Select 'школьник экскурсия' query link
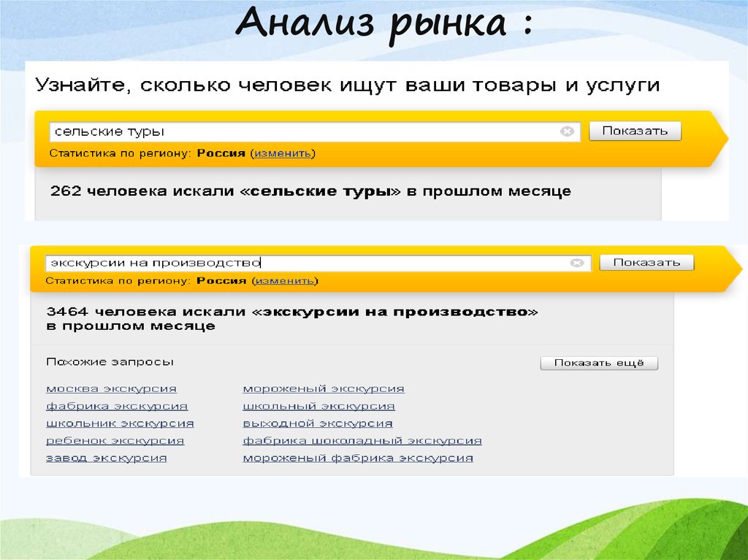Screen dimensions: 748x560 pyautogui.click(x=120, y=423)
